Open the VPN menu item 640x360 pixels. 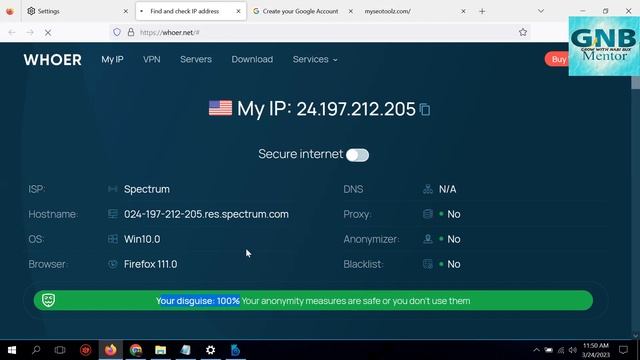[151, 60]
